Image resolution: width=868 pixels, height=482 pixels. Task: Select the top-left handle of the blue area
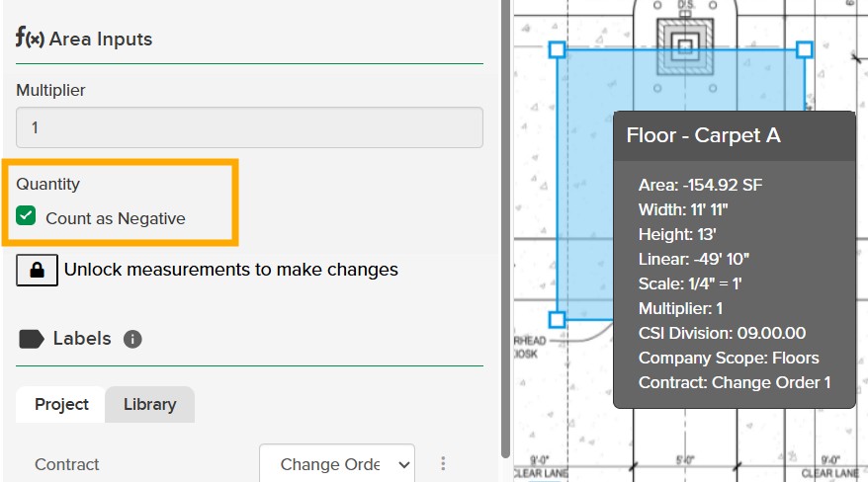tap(557, 49)
